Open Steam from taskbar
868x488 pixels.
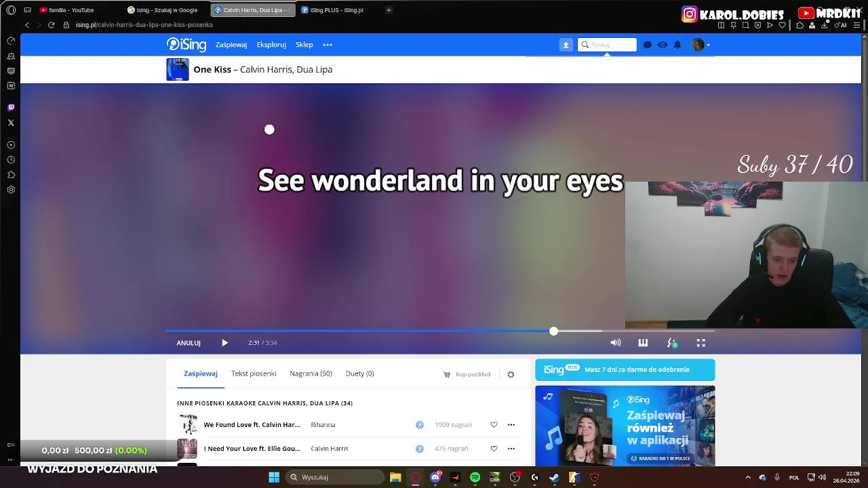pos(554,477)
